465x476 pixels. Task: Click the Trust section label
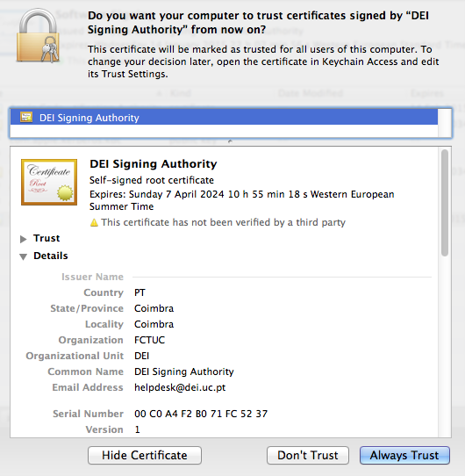pyautogui.click(x=46, y=238)
